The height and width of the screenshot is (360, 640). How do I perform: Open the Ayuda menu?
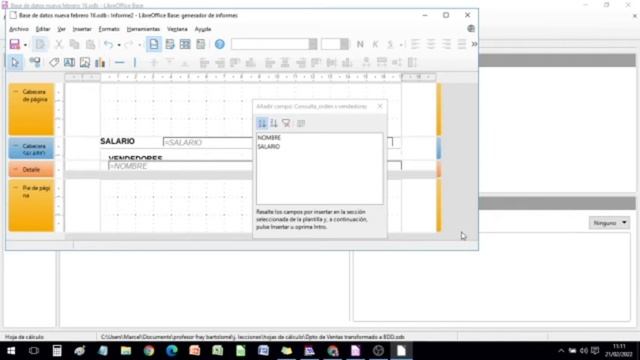pyautogui.click(x=203, y=29)
